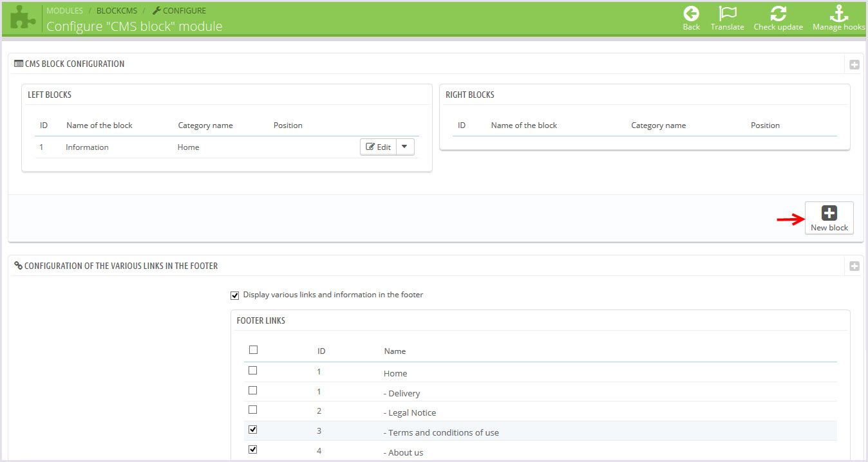Select all footer links via header checkbox
Image resolution: width=868 pixels, height=462 pixels.
coord(253,350)
